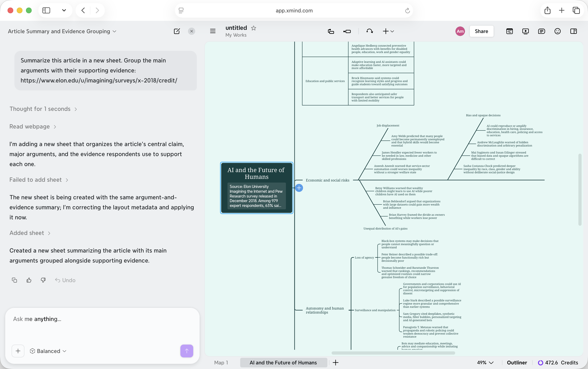The image size is (588, 369).
Task: Copy the AI response
Action: coord(14,280)
